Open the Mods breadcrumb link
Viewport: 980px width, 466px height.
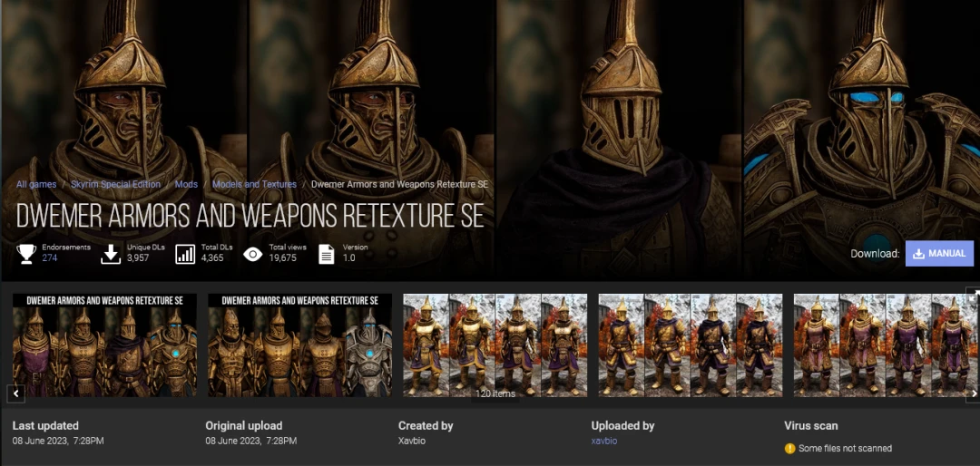click(x=186, y=184)
